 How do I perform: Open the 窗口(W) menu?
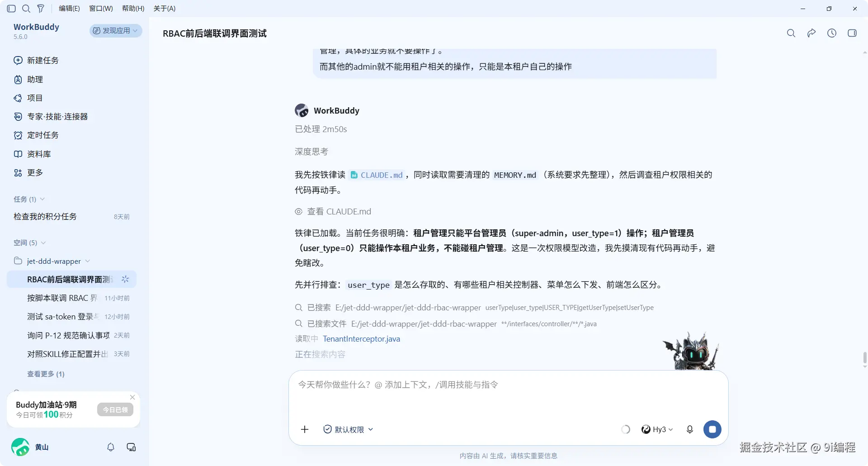tap(101, 9)
